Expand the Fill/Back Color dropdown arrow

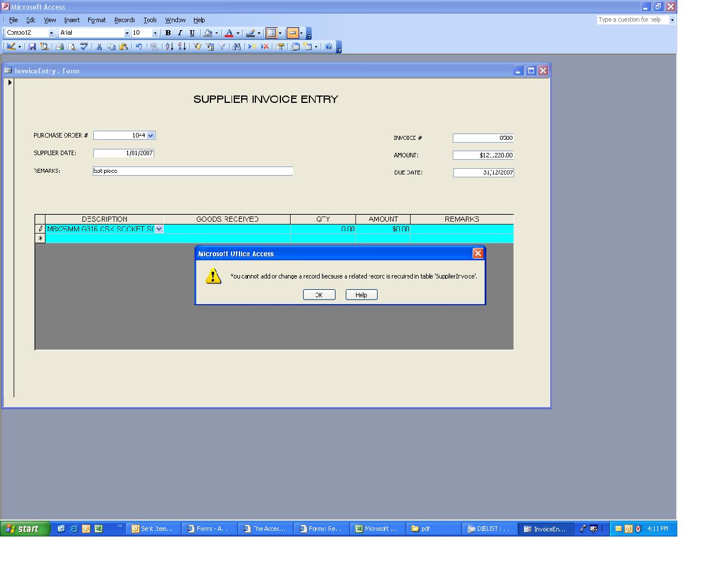point(216,33)
